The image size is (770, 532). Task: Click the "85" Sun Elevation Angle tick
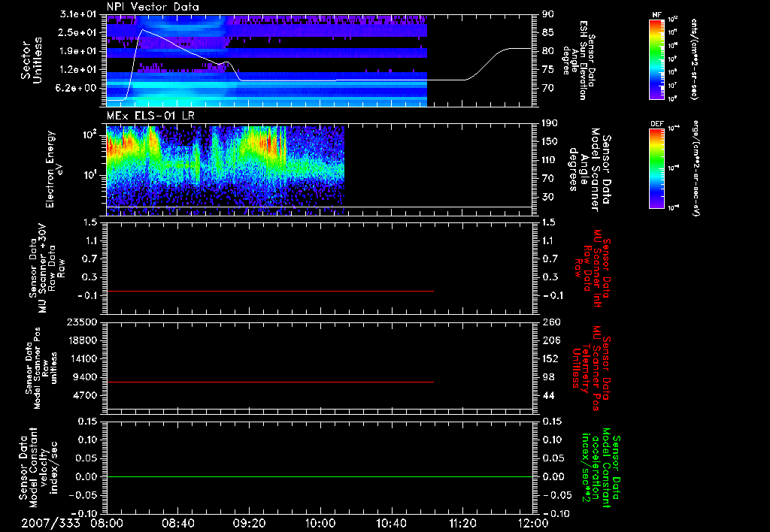pos(548,32)
